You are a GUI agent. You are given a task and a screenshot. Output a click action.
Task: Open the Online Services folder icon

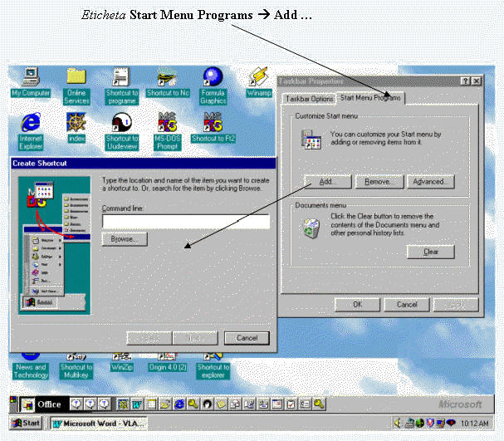click(x=76, y=81)
